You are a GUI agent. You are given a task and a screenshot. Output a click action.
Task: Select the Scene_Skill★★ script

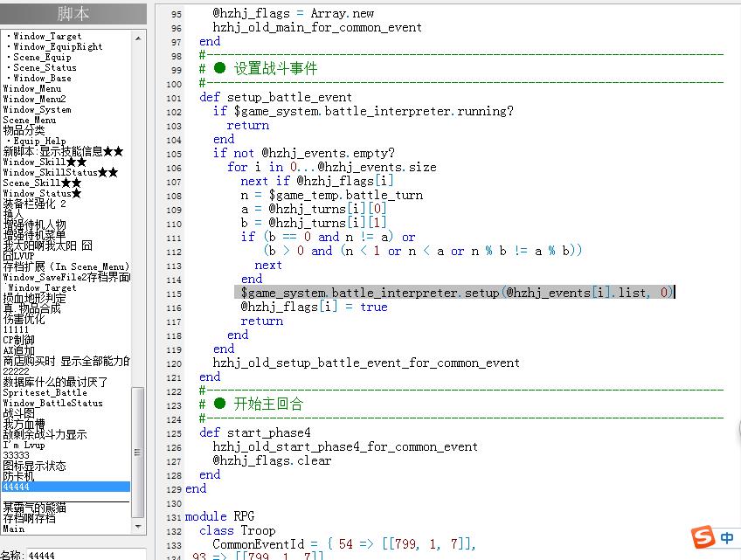[x=42, y=183]
